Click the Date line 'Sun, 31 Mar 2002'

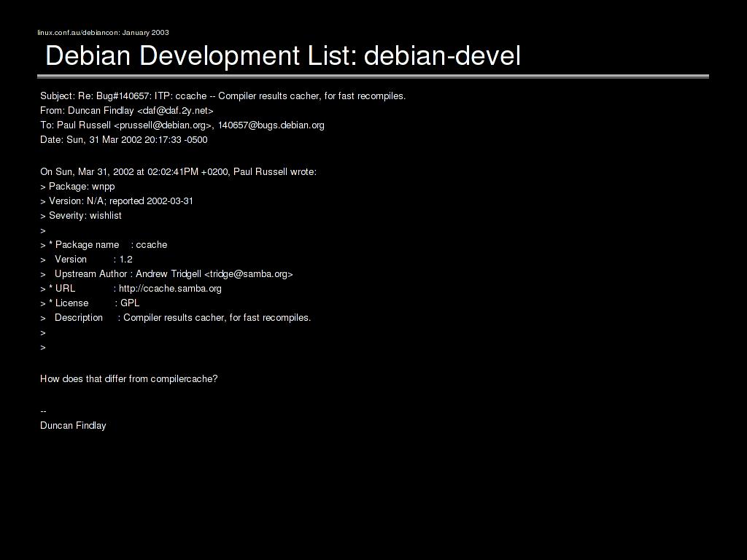click(x=123, y=139)
